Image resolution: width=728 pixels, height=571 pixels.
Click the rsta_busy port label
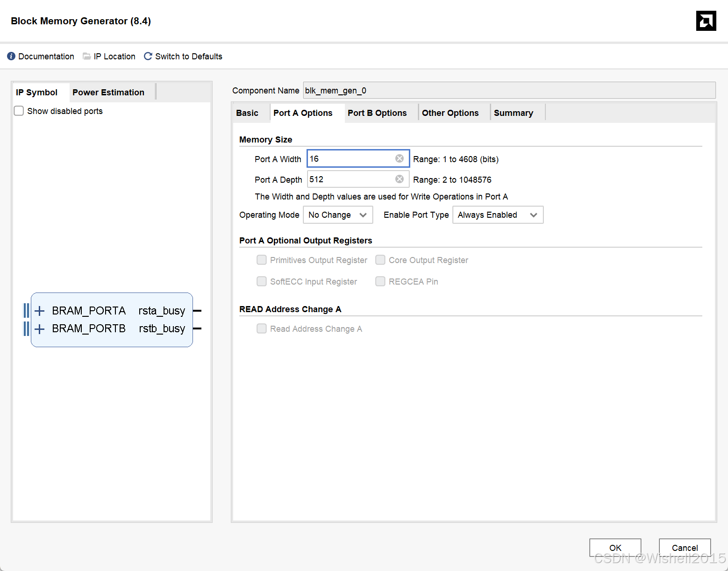point(162,311)
